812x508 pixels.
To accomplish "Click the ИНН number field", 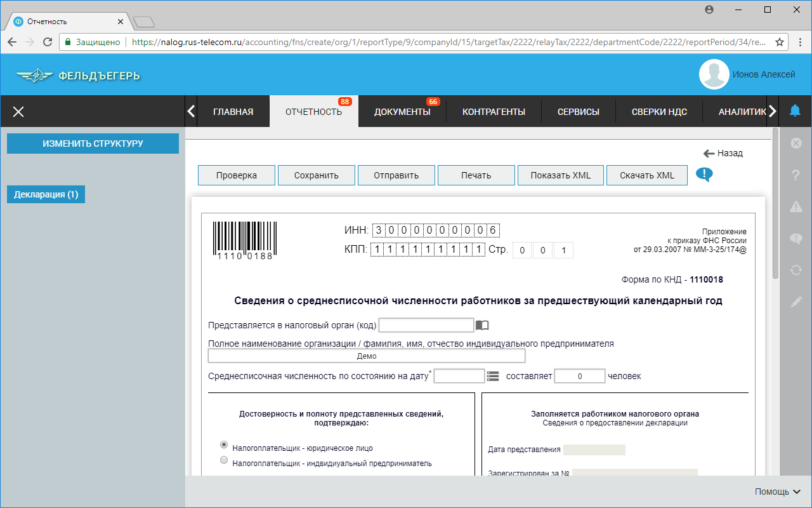I will tap(436, 230).
